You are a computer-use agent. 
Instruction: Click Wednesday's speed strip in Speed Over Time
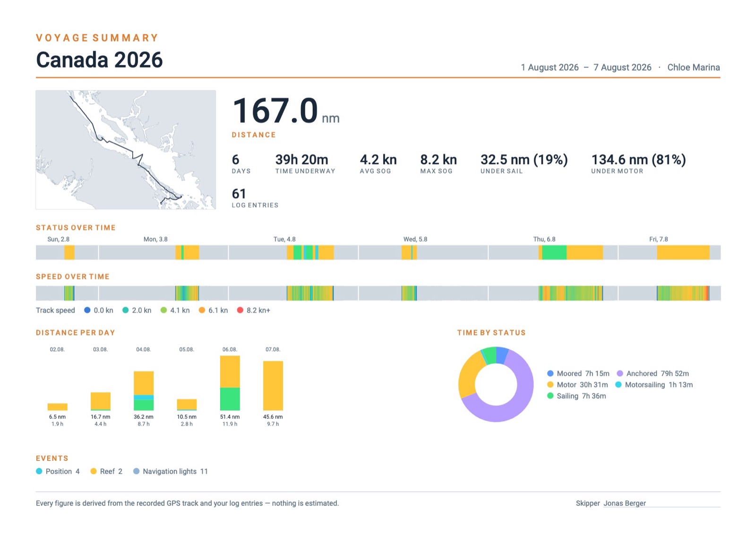[x=409, y=293]
